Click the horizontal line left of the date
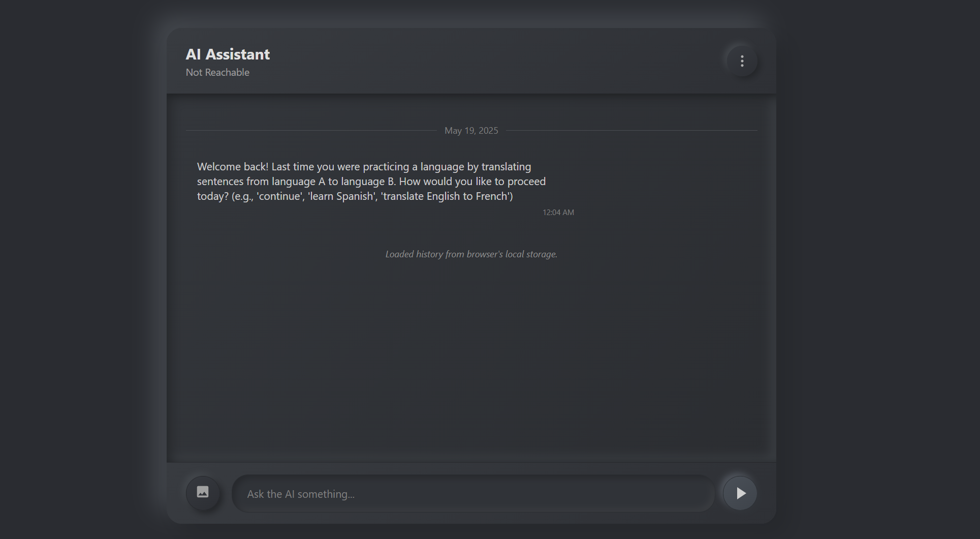This screenshot has height=539, width=980. click(311, 131)
